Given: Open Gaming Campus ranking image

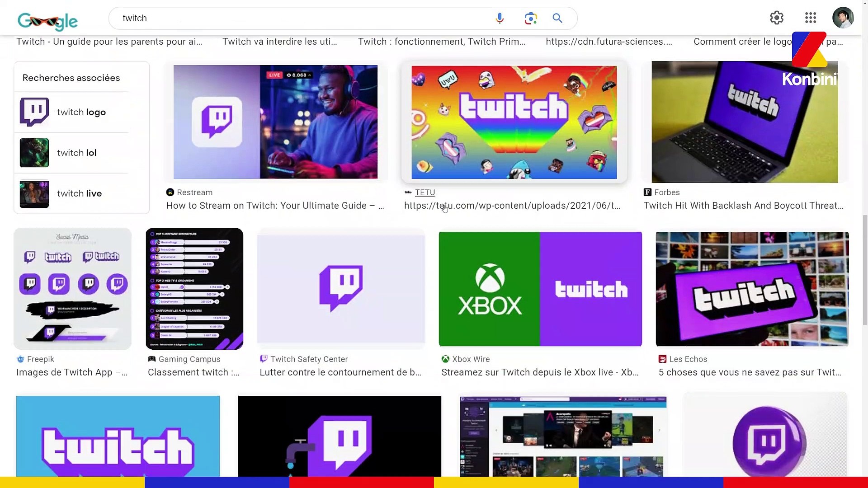Looking at the screenshot, I should click(194, 289).
